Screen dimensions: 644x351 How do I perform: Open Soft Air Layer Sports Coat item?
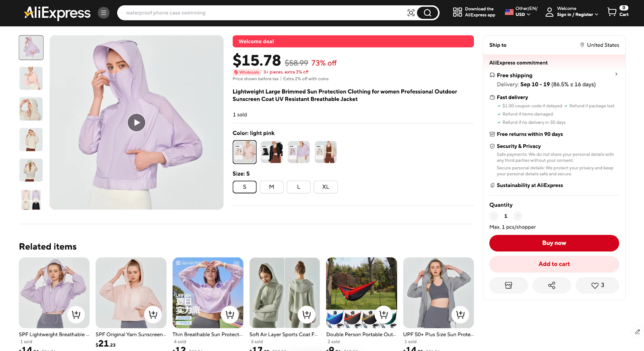pos(285,293)
